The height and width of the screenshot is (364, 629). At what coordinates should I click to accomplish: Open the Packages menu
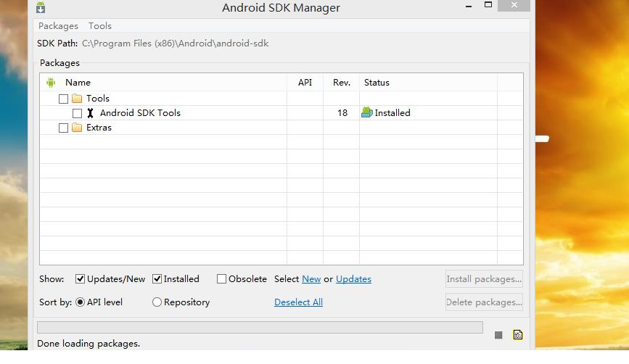[x=58, y=26]
